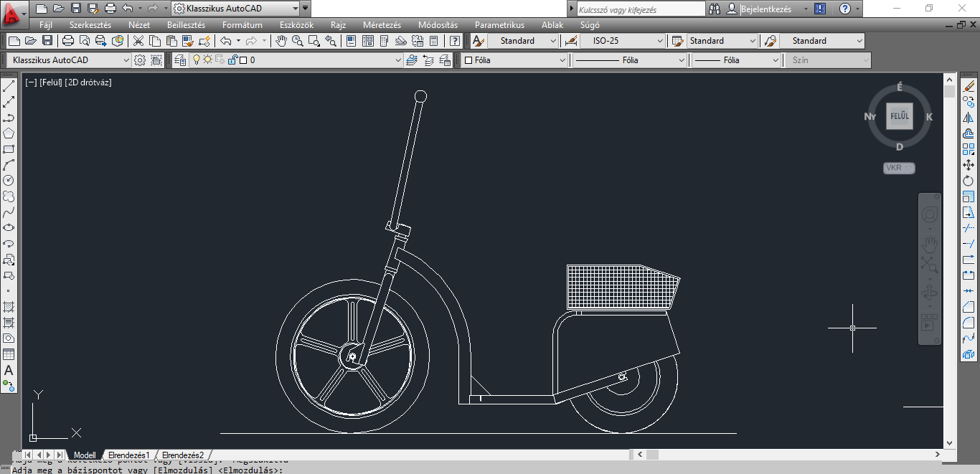This screenshot has width=980, height=474.
Task: Select the Revision Cloud tool
Action: pos(9,196)
